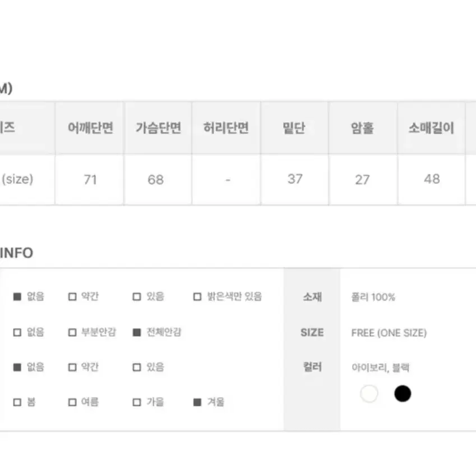Tick the 있음 checkbox in first row

pyautogui.click(x=137, y=297)
